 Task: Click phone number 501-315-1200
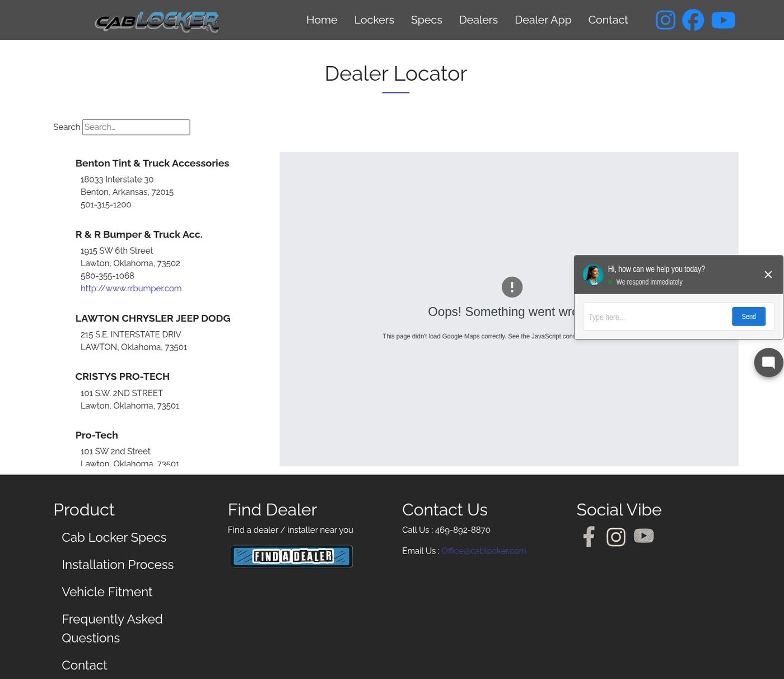click(x=106, y=204)
